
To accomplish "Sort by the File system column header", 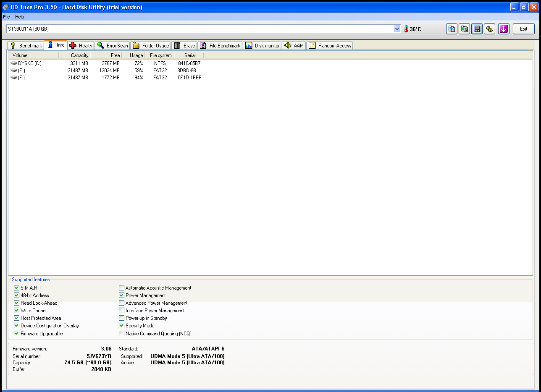I will point(159,55).
